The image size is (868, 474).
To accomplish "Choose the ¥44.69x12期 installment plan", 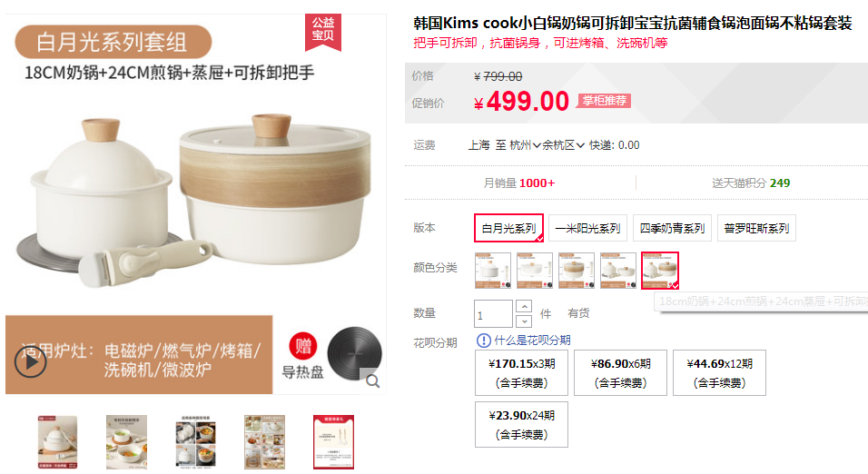I will coord(719,372).
